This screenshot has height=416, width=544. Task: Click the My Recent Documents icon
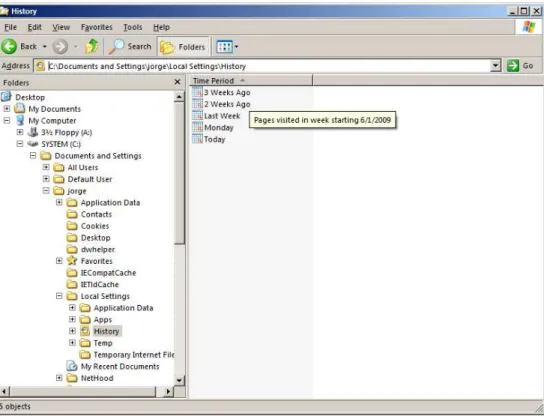72,366
